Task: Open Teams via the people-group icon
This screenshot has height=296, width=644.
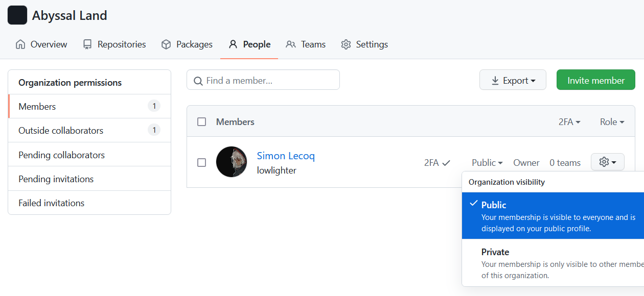Action: coord(290,44)
